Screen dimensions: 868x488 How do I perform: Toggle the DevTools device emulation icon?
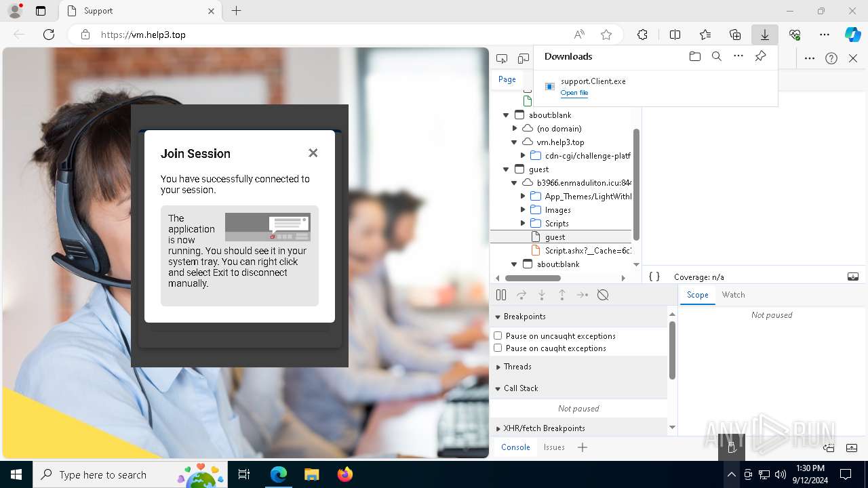[523, 58]
